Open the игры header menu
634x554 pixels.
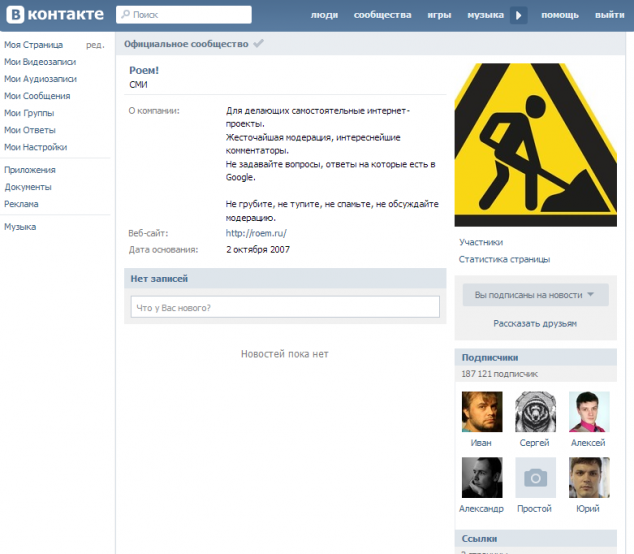click(x=439, y=15)
